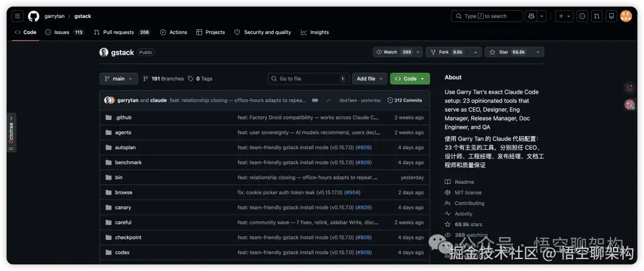
Task: Switch to the Code tab
Action: click(26, 32)
